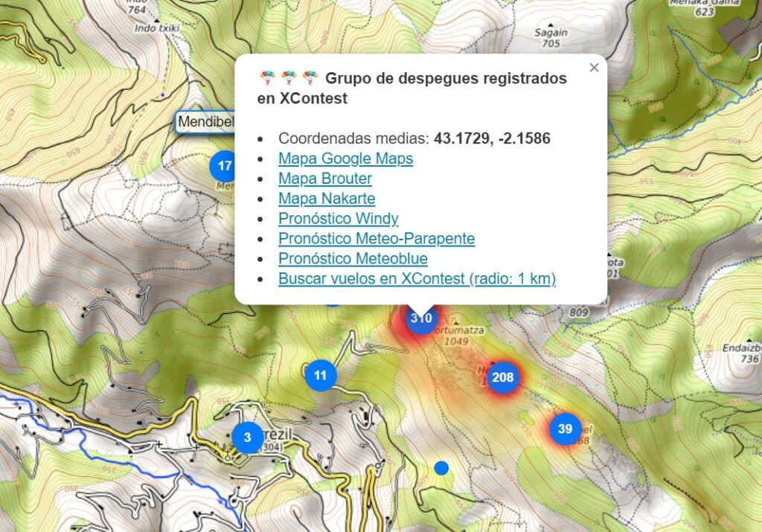Click the coordinates 43.1729, -2.1586 text
The height and width of the screenshot is (532, 762).
click(x=492, y=138)
